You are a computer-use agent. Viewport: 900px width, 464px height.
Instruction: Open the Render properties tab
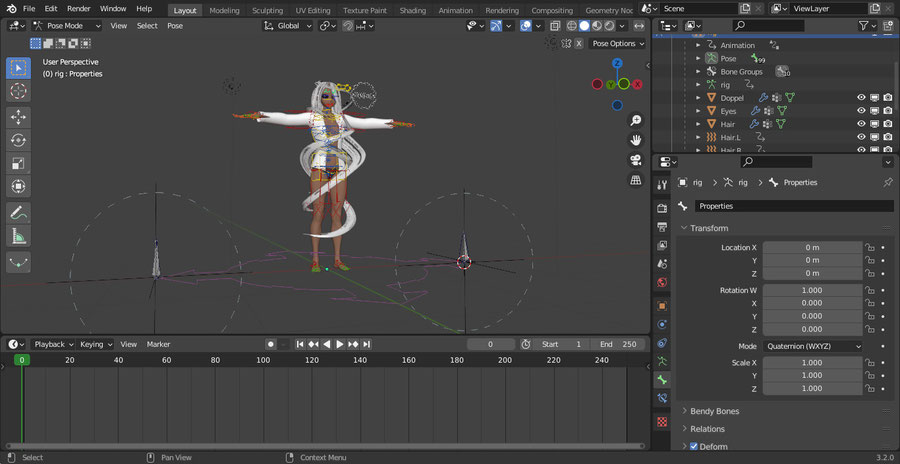pyautogui.click(x=662, y=208)
